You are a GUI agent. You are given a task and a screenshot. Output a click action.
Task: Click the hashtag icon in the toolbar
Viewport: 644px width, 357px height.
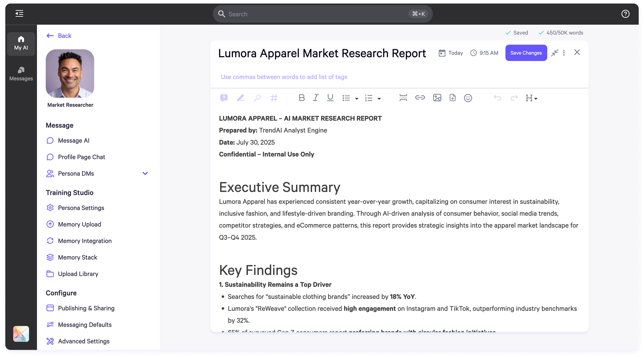274,98
